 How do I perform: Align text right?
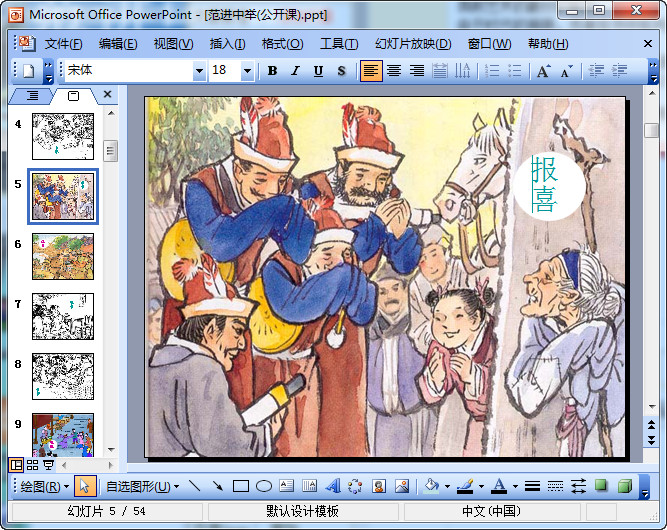(417, 71)
